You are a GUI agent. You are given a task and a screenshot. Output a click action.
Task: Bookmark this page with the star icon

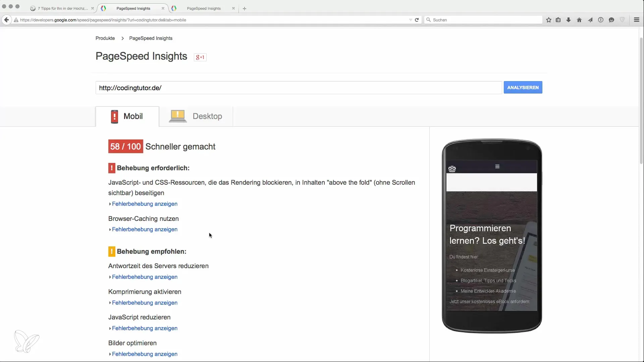tap(549, 20)
